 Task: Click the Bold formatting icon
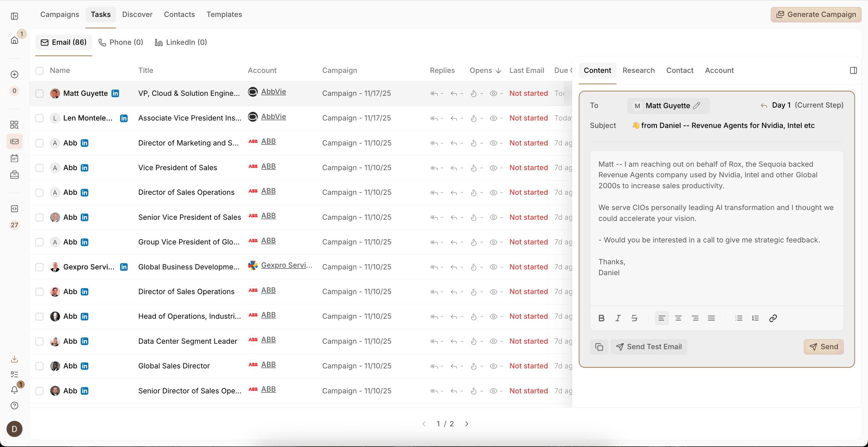pyautogui.click(x=601, y=318)
